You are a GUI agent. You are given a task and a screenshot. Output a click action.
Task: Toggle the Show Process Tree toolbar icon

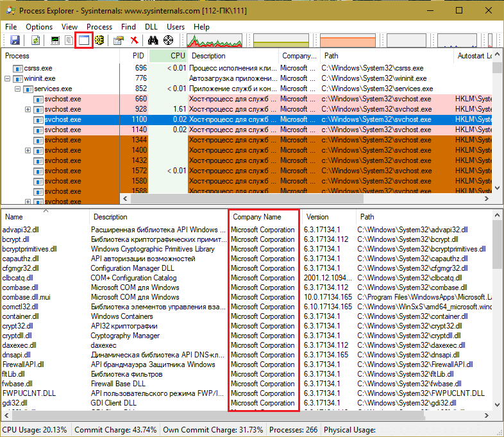tap(69, 40)
